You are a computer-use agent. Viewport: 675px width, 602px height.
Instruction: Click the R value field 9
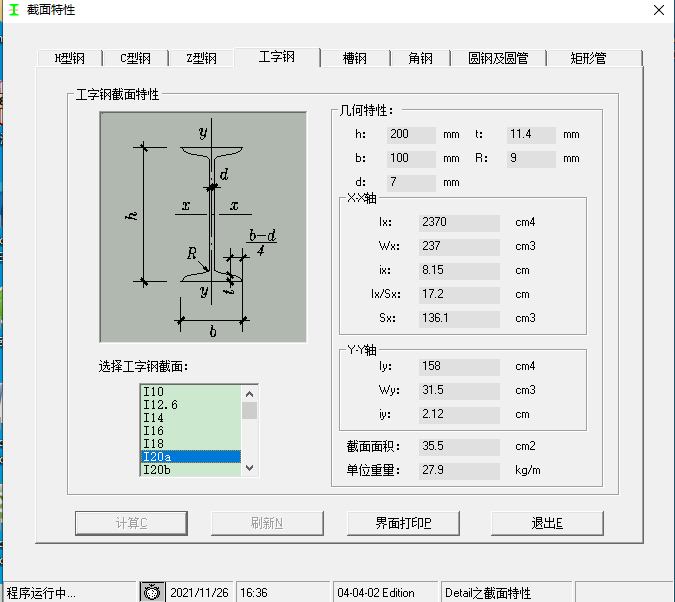[x=531, y=158]
